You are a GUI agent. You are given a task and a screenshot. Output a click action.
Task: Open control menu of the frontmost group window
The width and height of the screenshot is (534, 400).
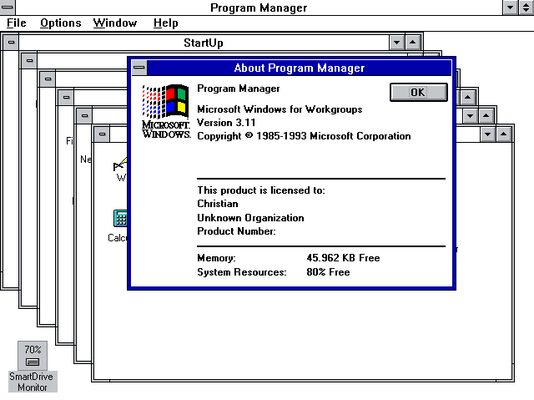(102, 134)
